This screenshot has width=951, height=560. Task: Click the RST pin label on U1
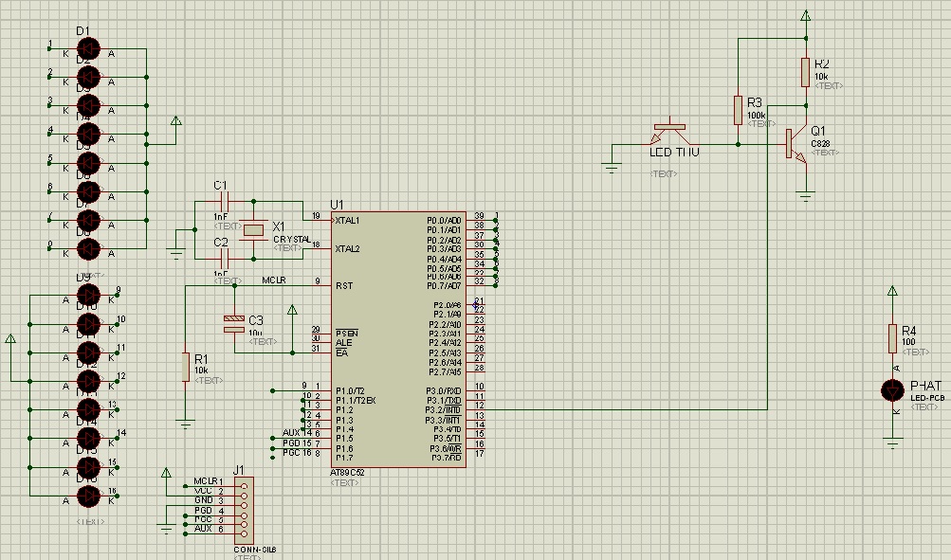(342, 285)
